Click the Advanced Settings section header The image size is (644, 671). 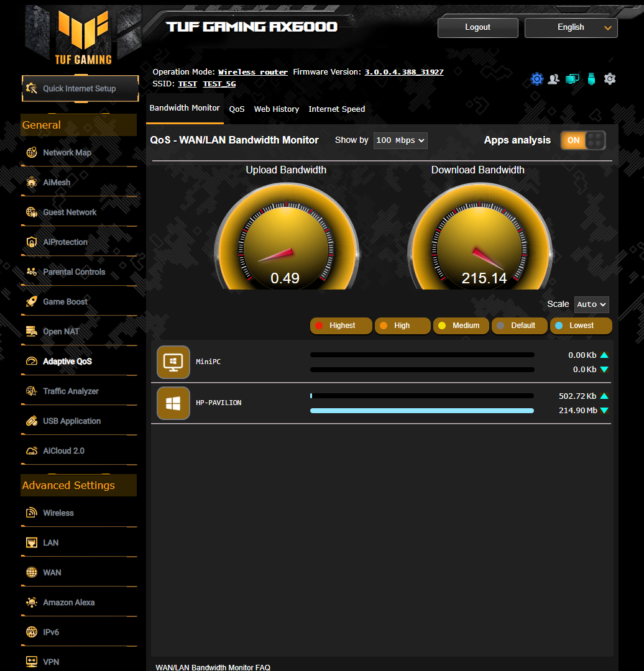click(79, 485)
